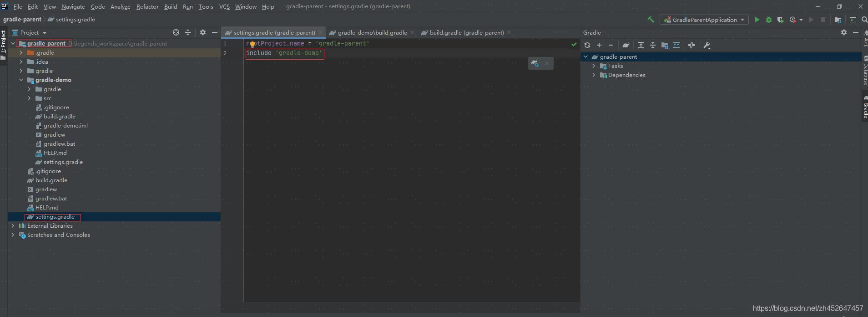Reload all Gradle projects in Gradle panel
The height and width of the screenshot is (317, 868).
pyautogui.click(x=587, y=45)
